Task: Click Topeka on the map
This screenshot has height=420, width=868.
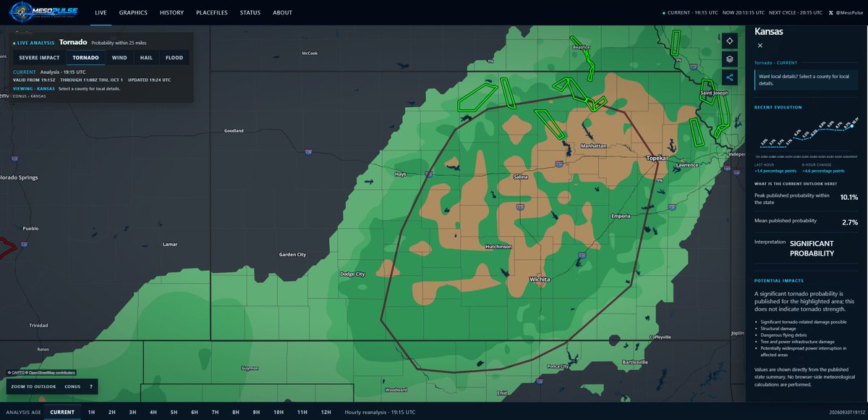Action: click(x=656, y=157)
